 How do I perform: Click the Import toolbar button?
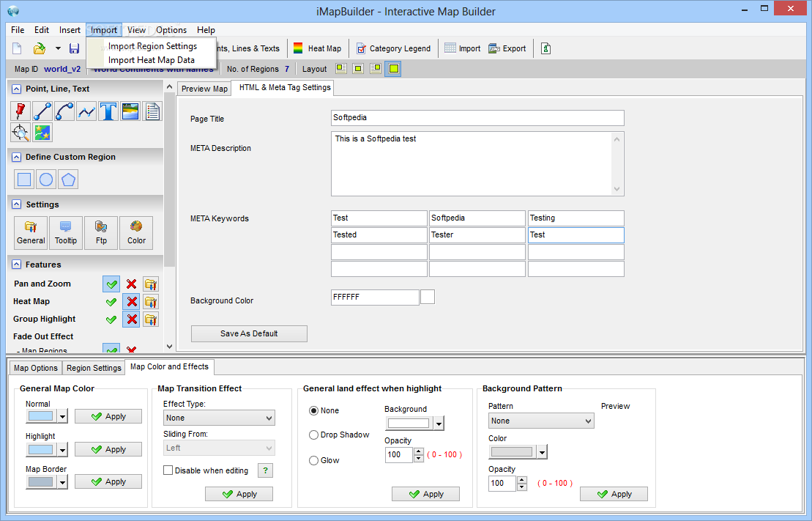pos(463,48)
